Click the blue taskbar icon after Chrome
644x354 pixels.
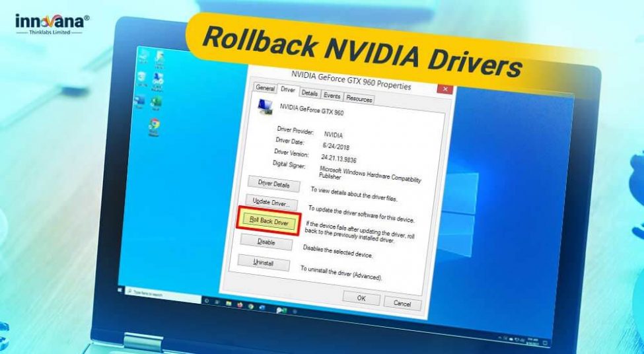(x=262, y=308)
